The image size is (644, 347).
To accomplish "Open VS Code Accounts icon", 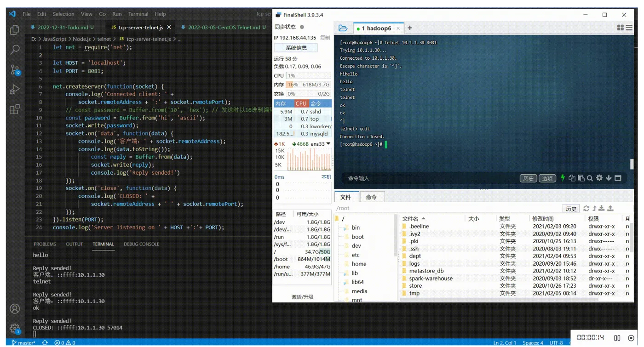I will (x=15, y=308).
